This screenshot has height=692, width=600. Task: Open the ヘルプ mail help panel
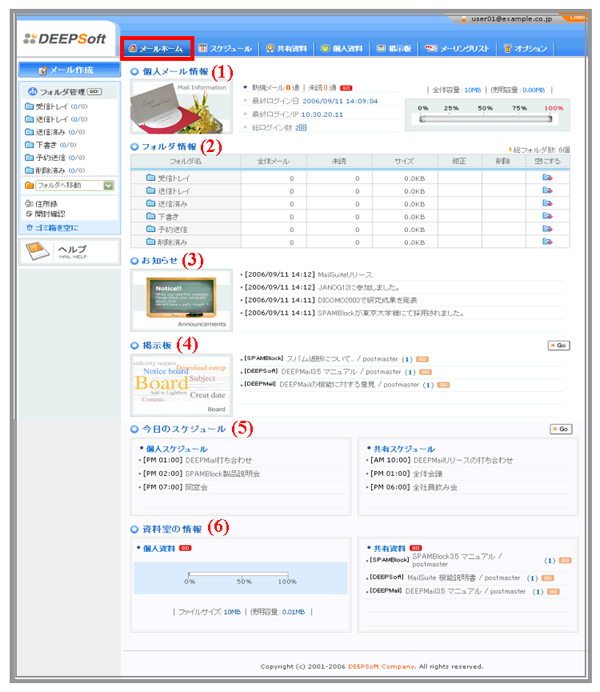click(x=69, y=252)
